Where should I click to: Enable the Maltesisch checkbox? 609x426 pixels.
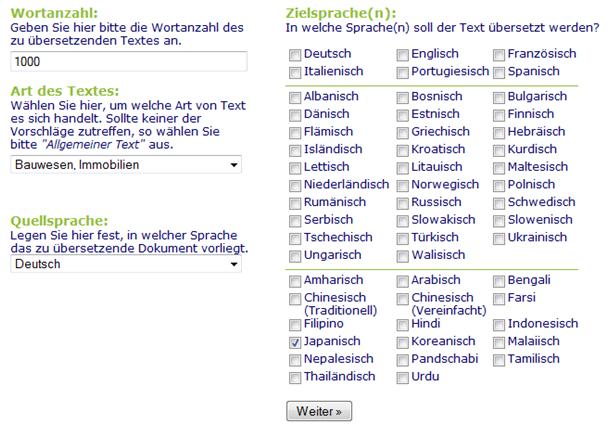coord(499,168)
